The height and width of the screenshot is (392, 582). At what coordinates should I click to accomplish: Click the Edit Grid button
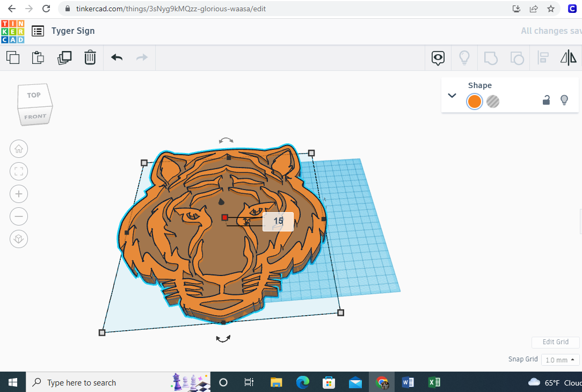[555, 342]
